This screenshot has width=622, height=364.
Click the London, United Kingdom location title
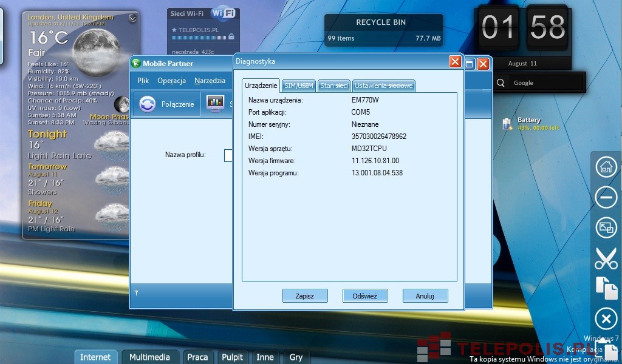(70, 18)
